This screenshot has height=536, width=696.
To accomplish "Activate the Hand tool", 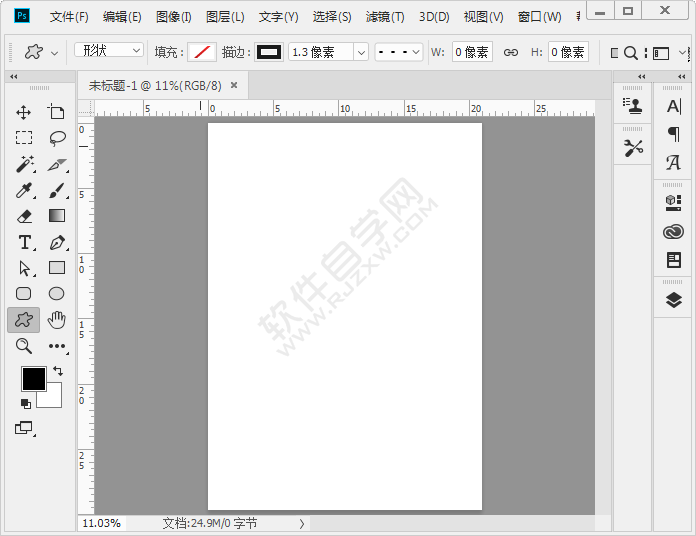I will [57, 320].
